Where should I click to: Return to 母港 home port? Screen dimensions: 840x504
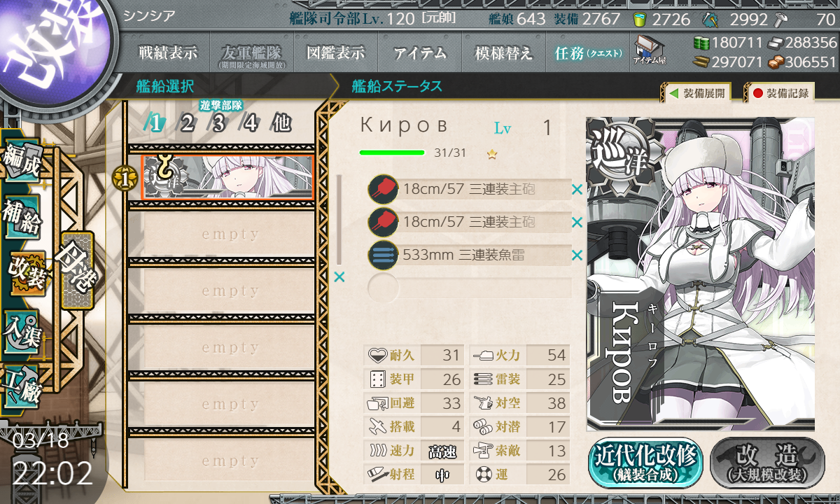click(x=76, y=270)
